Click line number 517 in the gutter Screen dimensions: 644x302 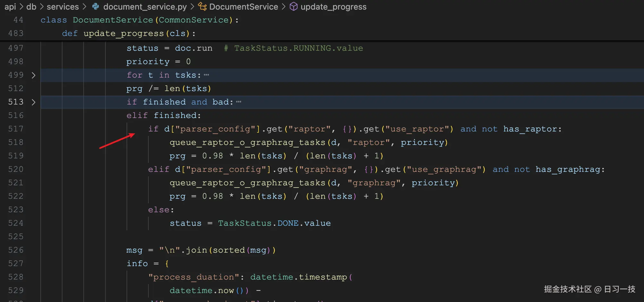click(15, 129)
